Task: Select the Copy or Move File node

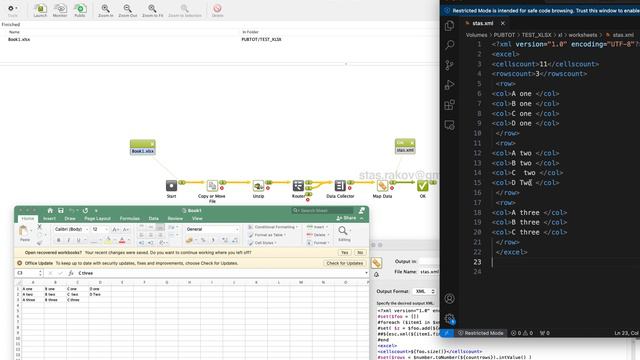Action: tap(212, 186)
